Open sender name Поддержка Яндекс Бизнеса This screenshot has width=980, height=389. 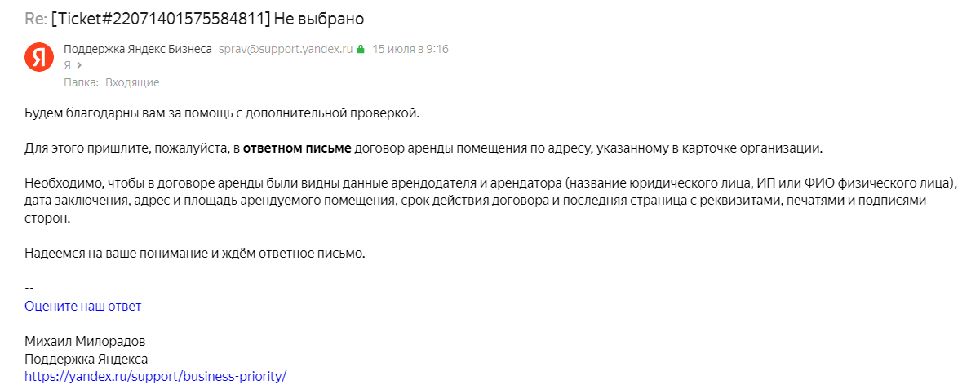(x=137, y=49)
